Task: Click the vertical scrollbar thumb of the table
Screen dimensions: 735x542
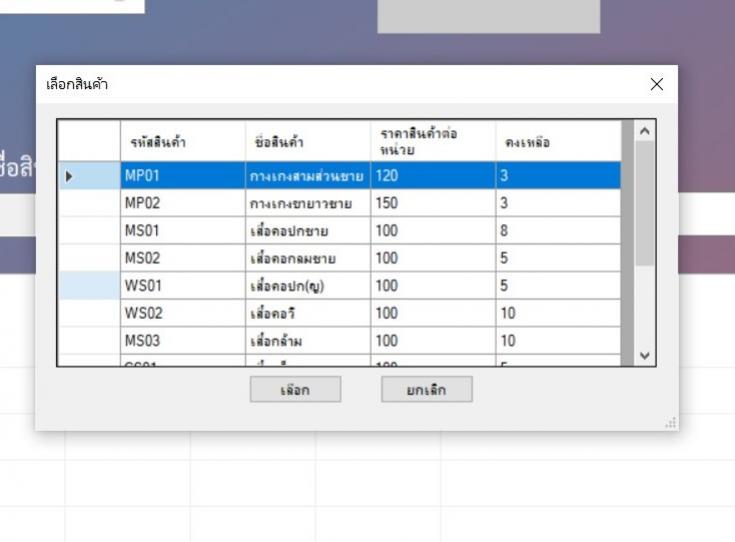Action: tap(645, 203)
